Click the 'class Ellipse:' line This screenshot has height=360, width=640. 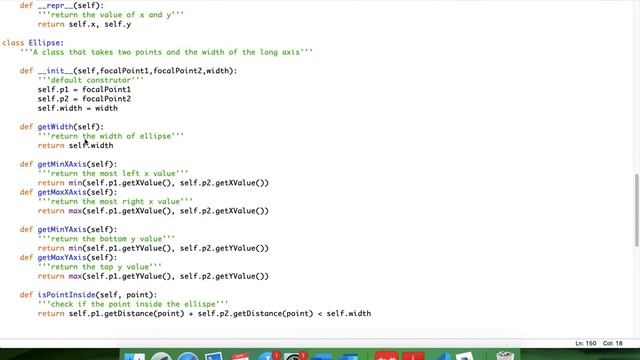click(x=33, y=43)
